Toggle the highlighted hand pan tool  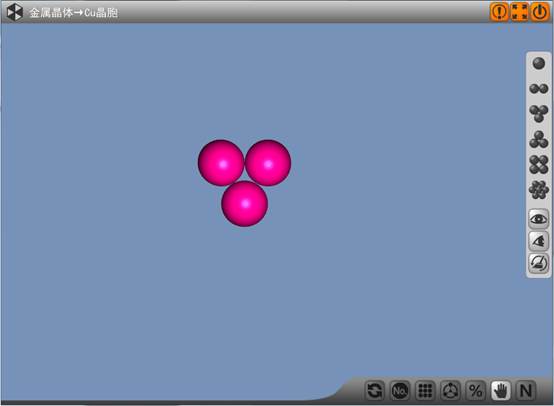click(x=501, y=390)
